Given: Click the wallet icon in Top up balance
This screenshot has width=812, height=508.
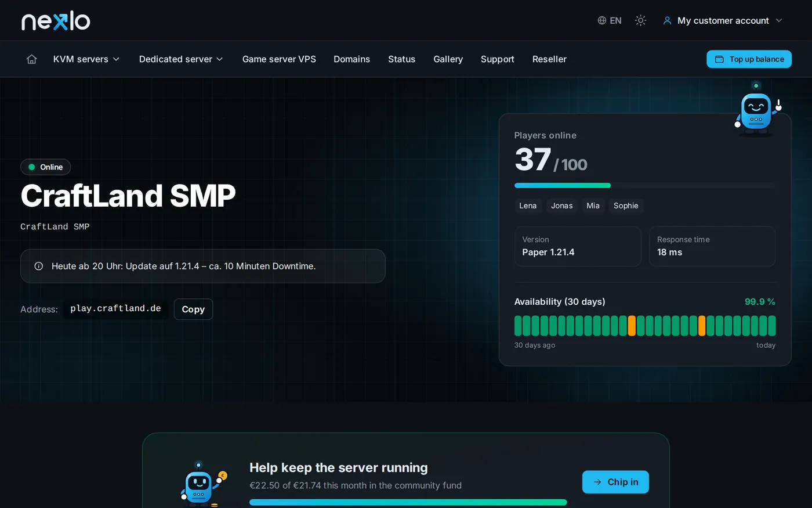Looking at the screenshot, I should [719, 59].
